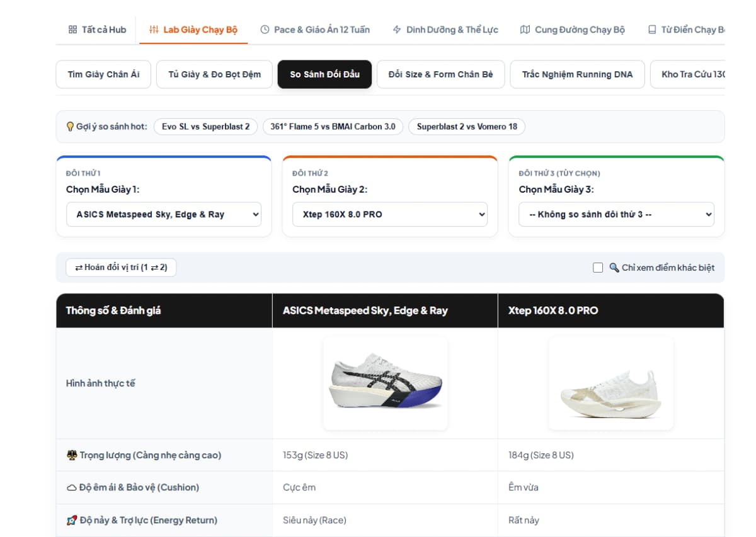Open Chọn Mẫu Giày 2 dropdown

click(390, 214)
